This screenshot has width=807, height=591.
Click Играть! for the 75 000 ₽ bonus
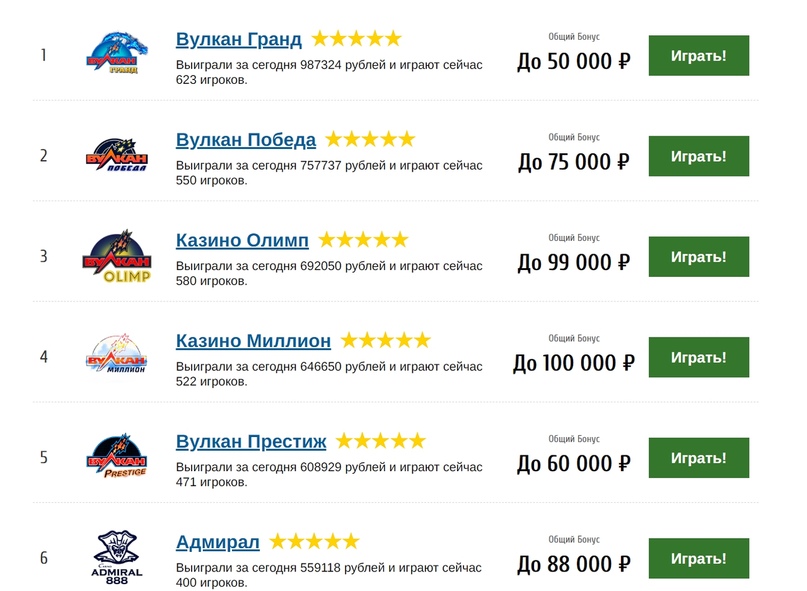click(698, 156)
